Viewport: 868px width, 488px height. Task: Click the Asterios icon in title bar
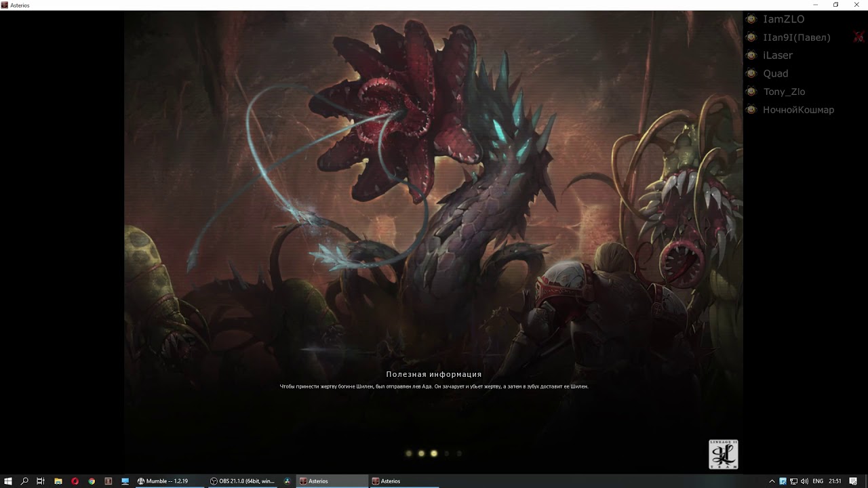(x=5, y=5)
